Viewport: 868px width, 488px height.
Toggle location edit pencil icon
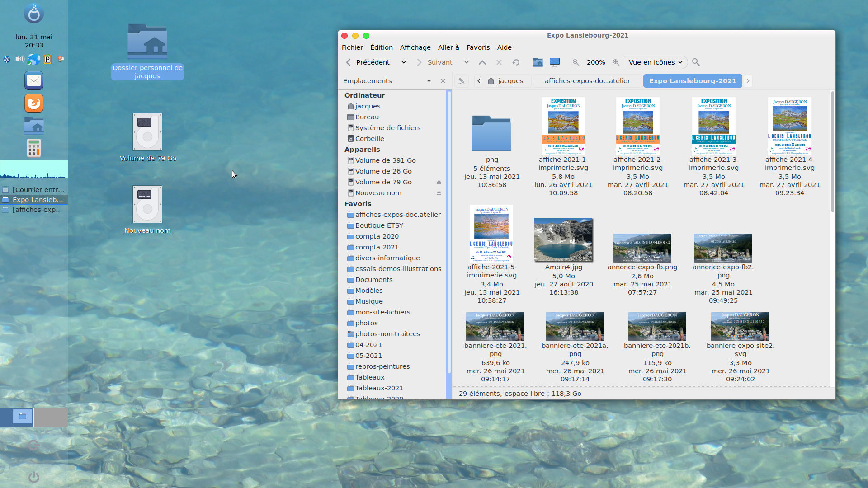pos(461,81)
